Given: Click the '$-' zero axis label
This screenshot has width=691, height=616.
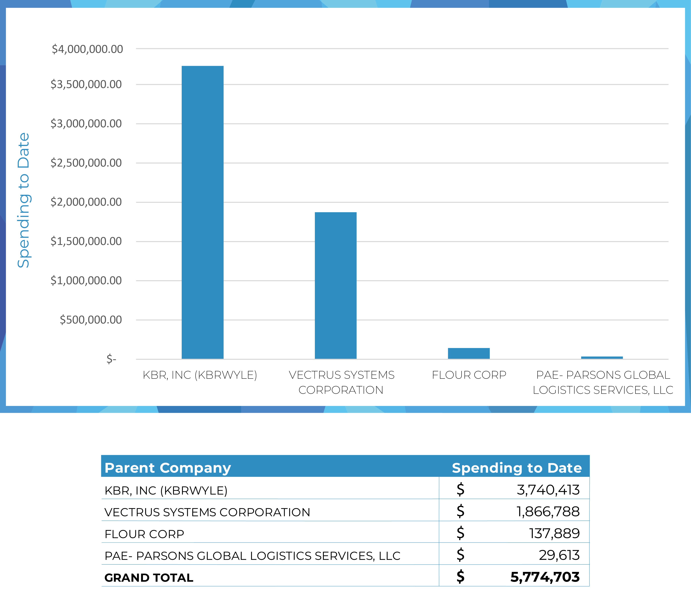Looking at the screenshot, I should coord(111,359).
